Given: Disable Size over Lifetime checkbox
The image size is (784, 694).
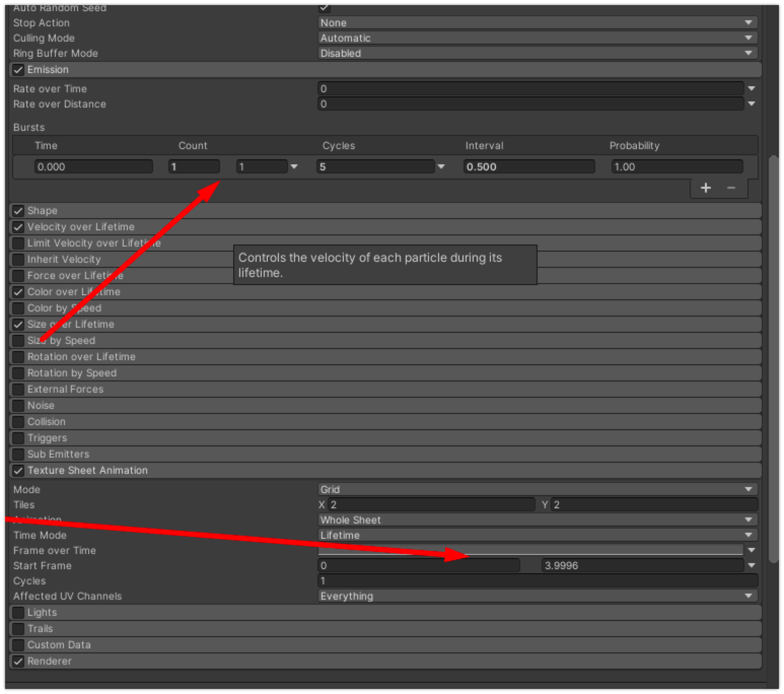Looking at the screenshot, I should click(x=18, y=325).
